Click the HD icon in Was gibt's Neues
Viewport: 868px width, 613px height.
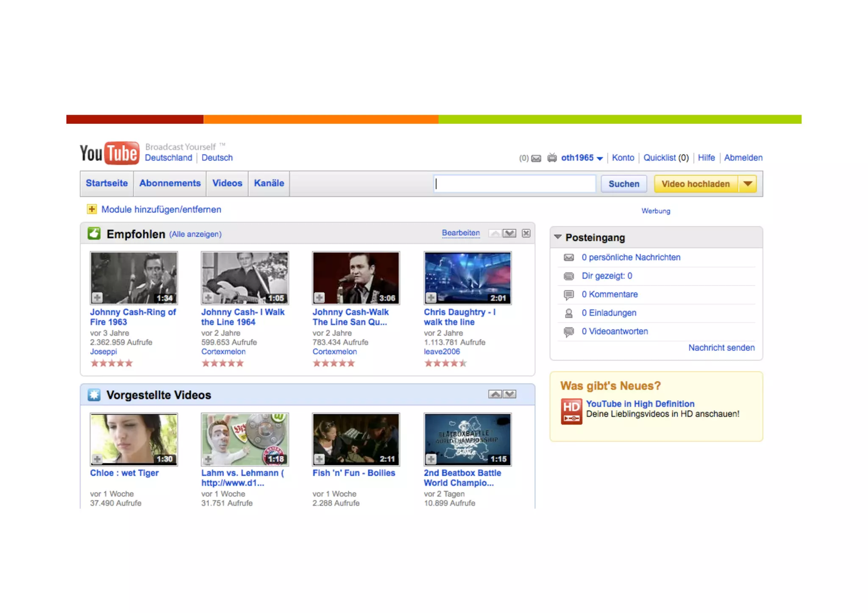tap(571, 411)
